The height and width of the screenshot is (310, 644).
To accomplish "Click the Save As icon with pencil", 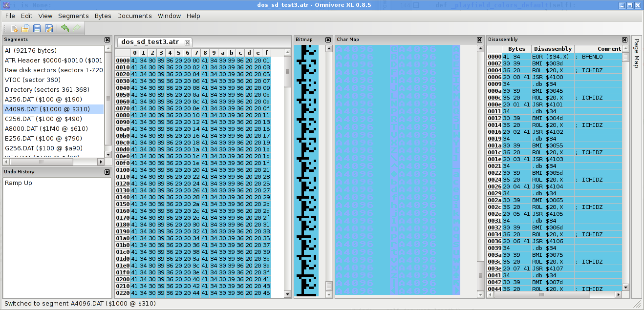I will tap(48, 28).
